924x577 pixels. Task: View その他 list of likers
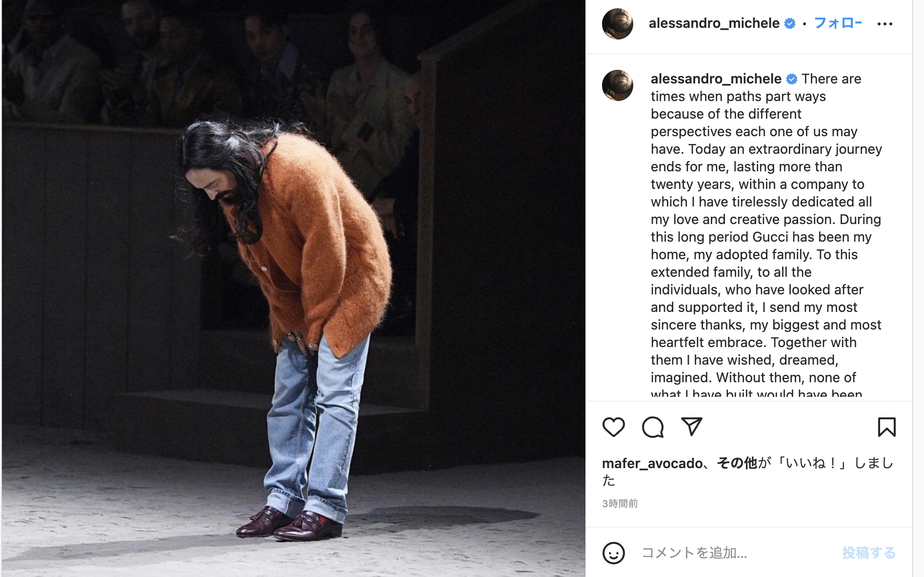737,463
